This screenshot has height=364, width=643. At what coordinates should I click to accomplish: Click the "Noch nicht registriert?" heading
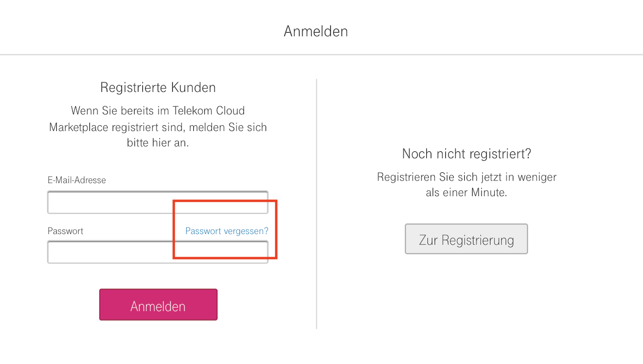coord(466,154)
